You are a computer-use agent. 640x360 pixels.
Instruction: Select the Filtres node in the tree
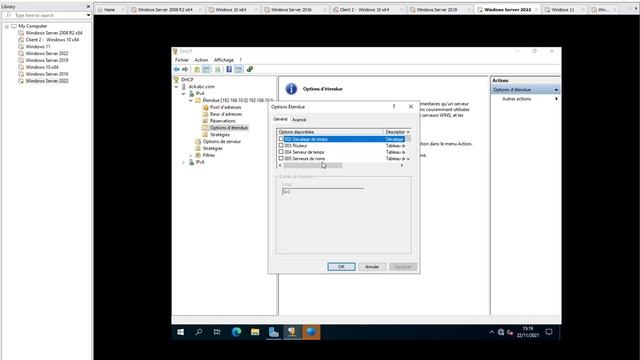click(209, 156)
